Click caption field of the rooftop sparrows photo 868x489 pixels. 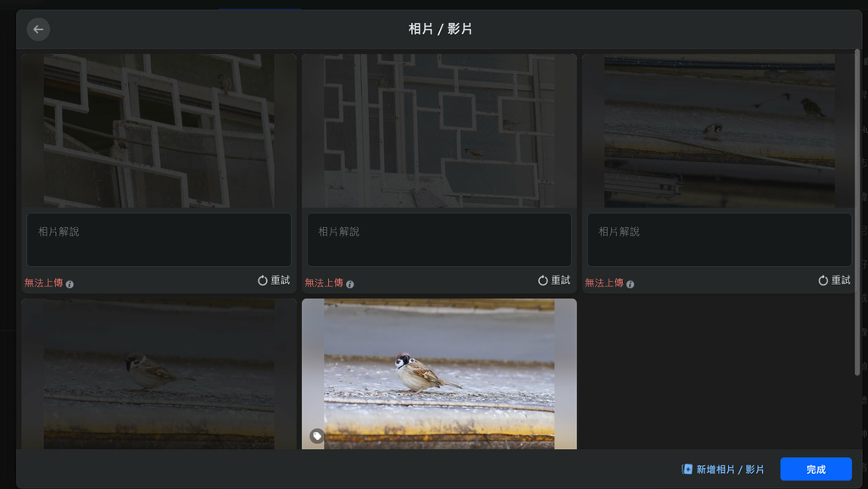click(x=719, y=240)
